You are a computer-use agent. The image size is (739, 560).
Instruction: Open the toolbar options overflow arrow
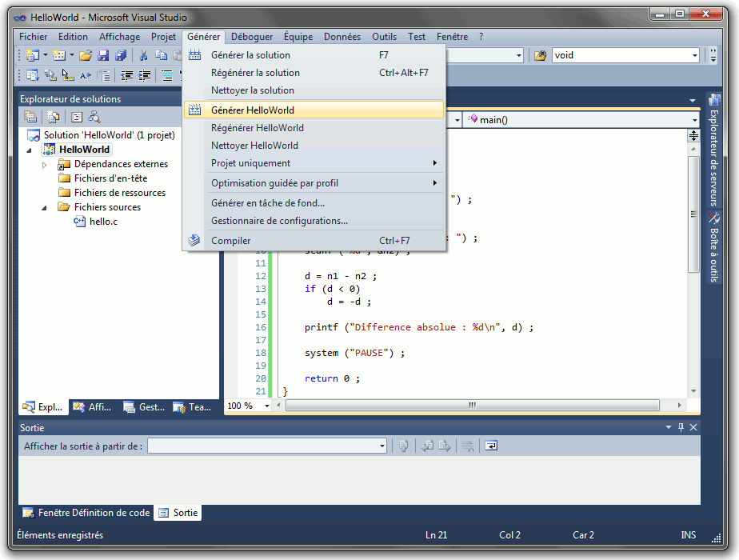(x=713, y=56)
